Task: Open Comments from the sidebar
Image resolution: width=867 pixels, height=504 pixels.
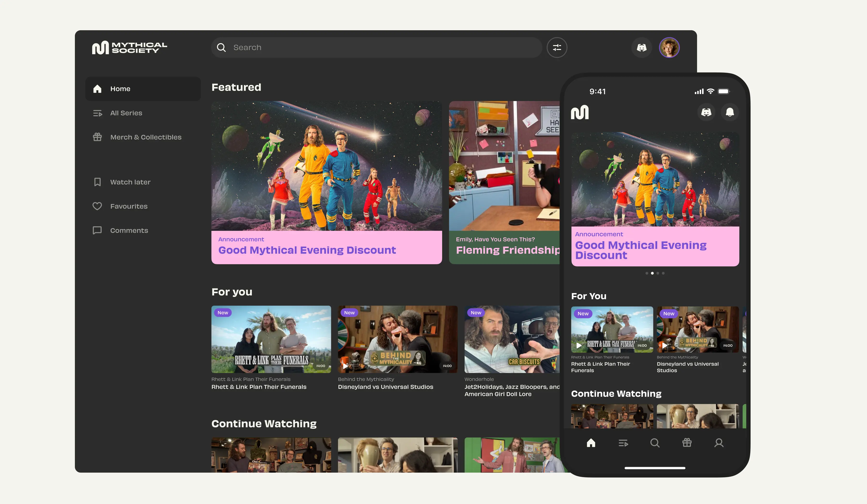Action: pyautogui.click(x=129, y=230)
